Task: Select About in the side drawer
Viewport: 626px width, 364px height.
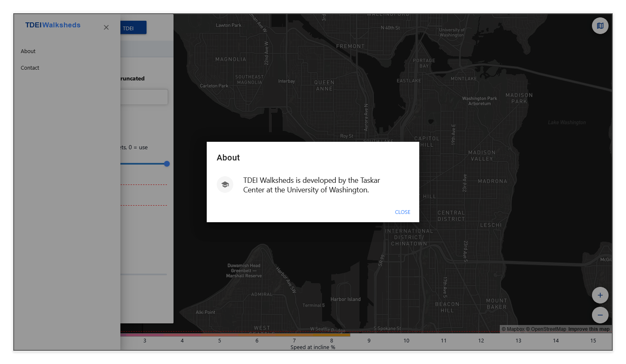Action: tap(28, 51)
